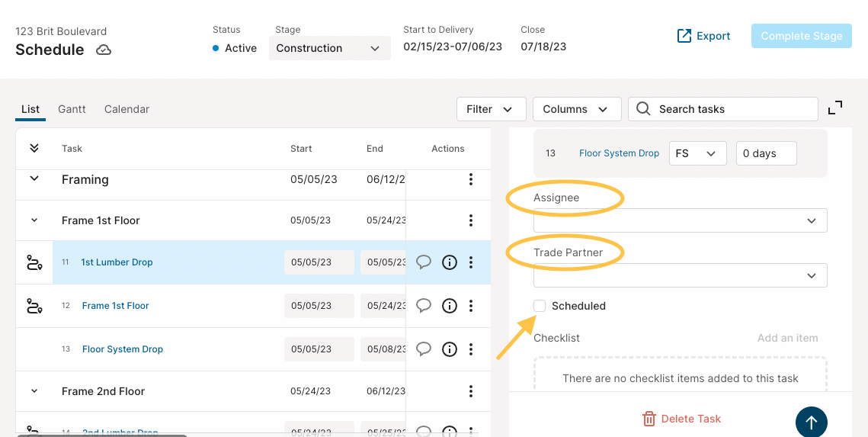This screenshot has width=868, height=437.
Task: Click Delete Task
Action: (x=681, y=419)
